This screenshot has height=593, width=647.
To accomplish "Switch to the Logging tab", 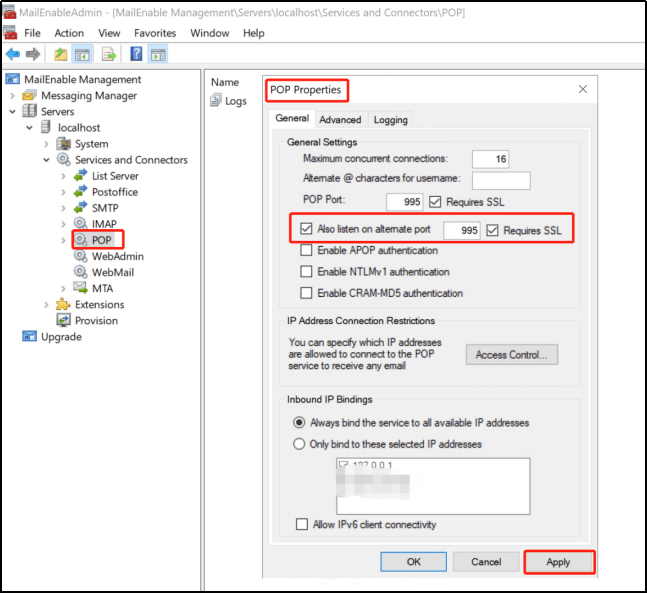I will pyautogui.click(x=390, y=119).
